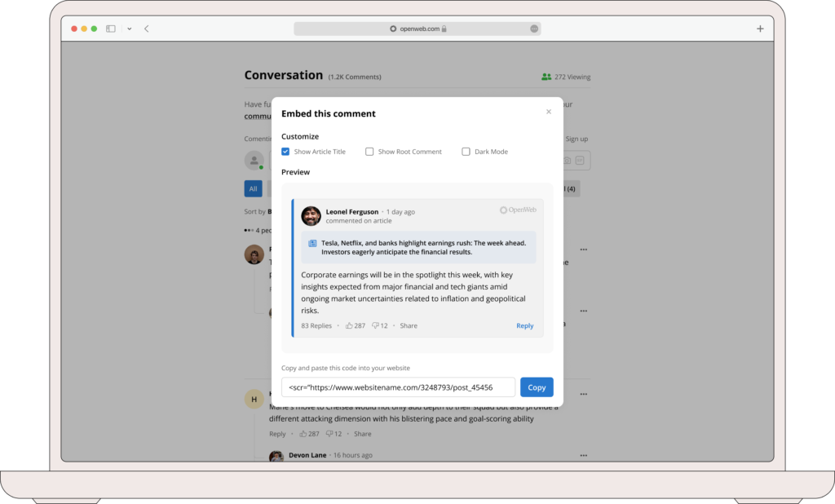The height and width of the screenshot is (504, 835).
Task: Click Share under the Chelsea comment
Action: [x=362, y=434]
